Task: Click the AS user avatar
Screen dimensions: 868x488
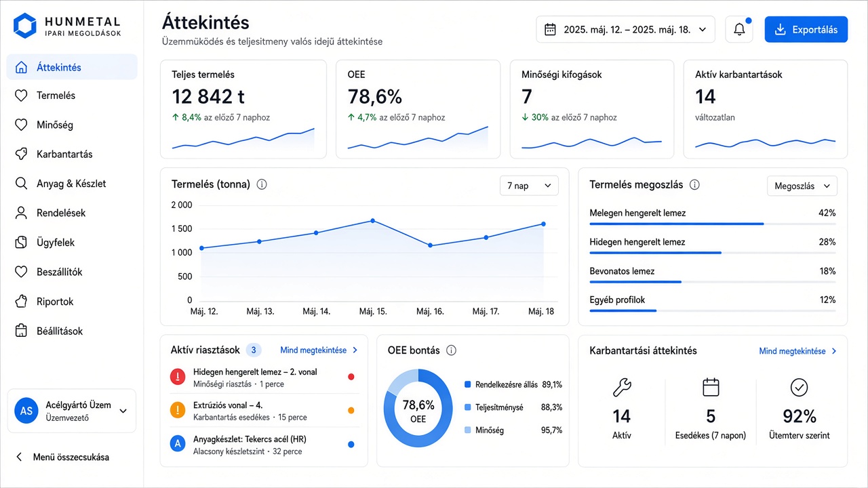Action: click(26, 411)
